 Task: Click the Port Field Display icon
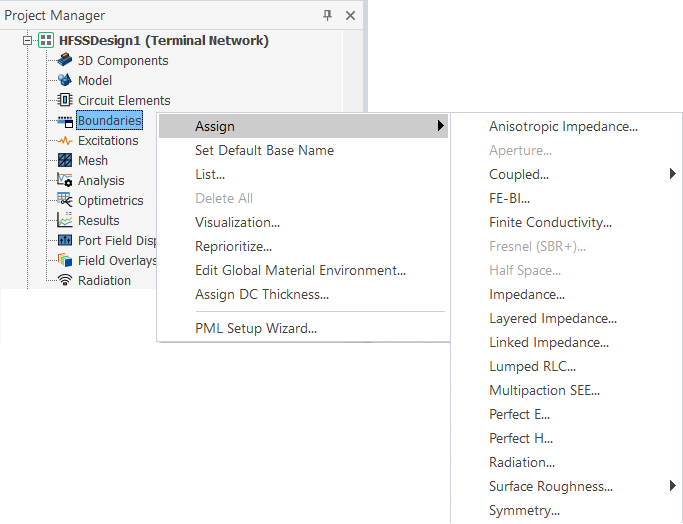click(x=65, y=240)
